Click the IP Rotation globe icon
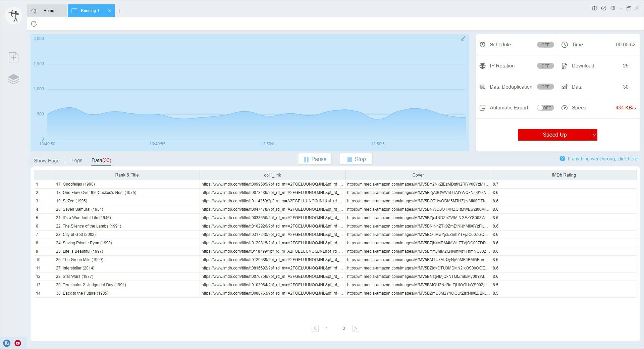Screen dimensions: 644x349 click(482, 66)
